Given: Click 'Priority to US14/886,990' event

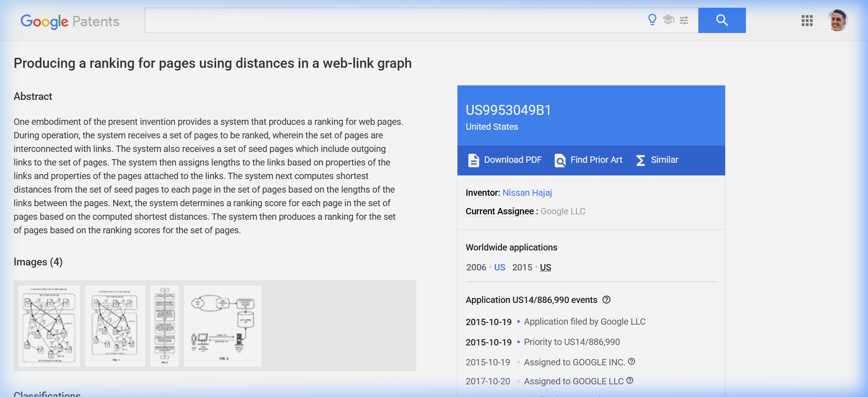Looking at the screenshot, I should 572,342.
